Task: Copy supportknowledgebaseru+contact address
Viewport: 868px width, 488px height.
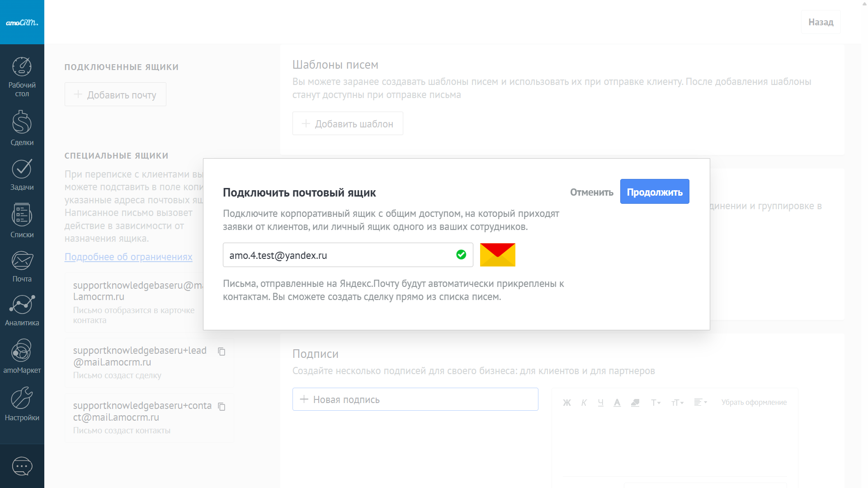Action: (222, 407)
